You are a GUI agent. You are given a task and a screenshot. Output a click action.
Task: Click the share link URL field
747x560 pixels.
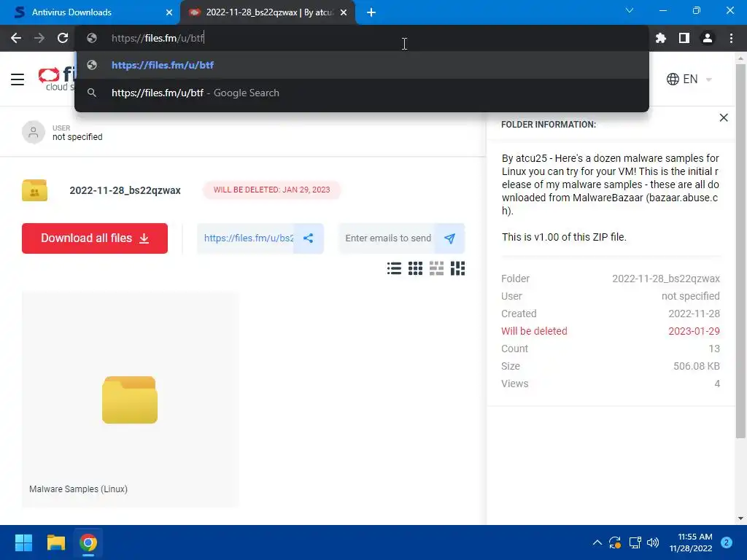pos(246,238)
